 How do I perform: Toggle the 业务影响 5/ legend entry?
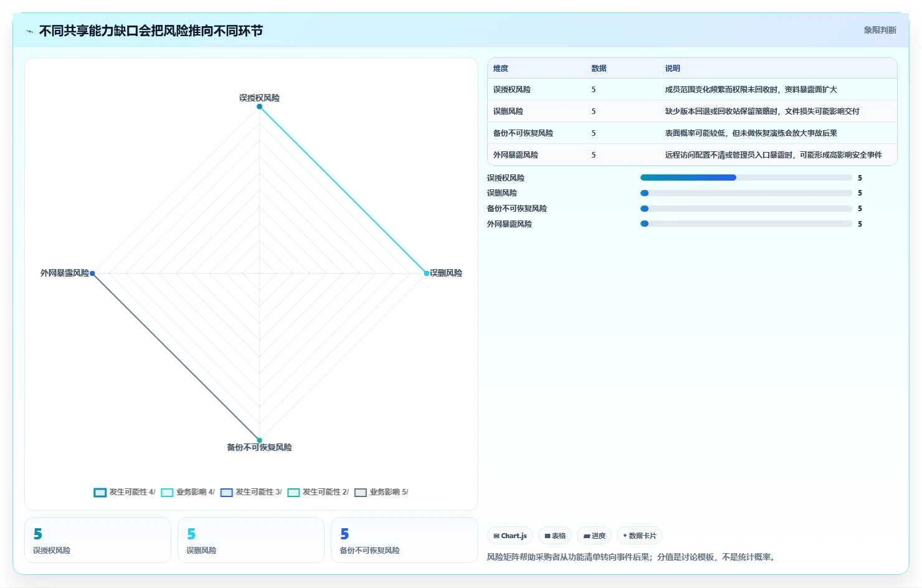click(x=381, y=492)
